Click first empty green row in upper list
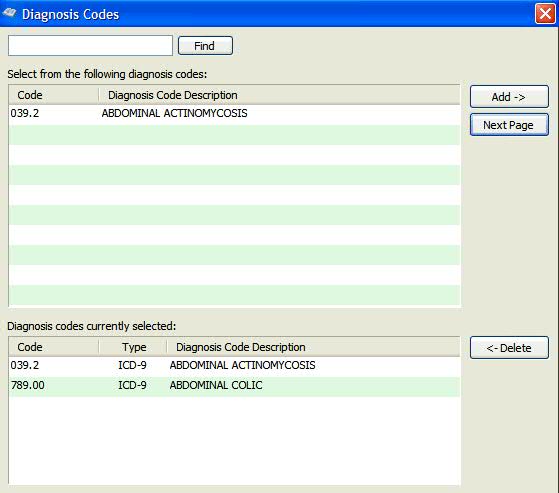 pos(234,135)
